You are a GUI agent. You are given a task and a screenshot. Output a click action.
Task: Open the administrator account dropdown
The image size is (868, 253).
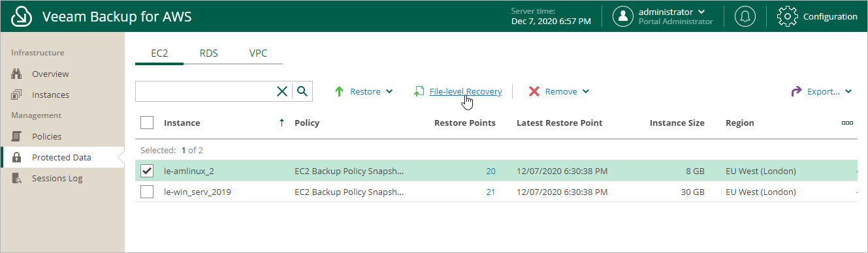[x=701, y=12]
